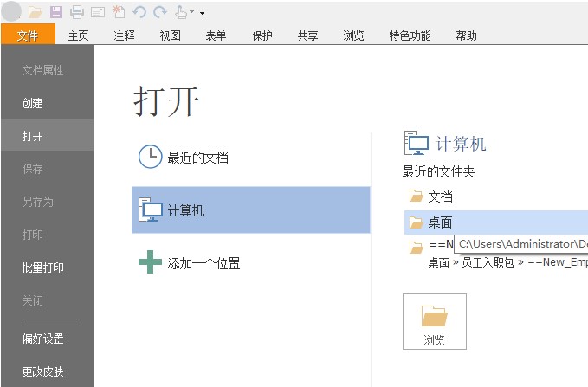Click folder icon of ==New_Emp entry

click(x=416, y=247)
